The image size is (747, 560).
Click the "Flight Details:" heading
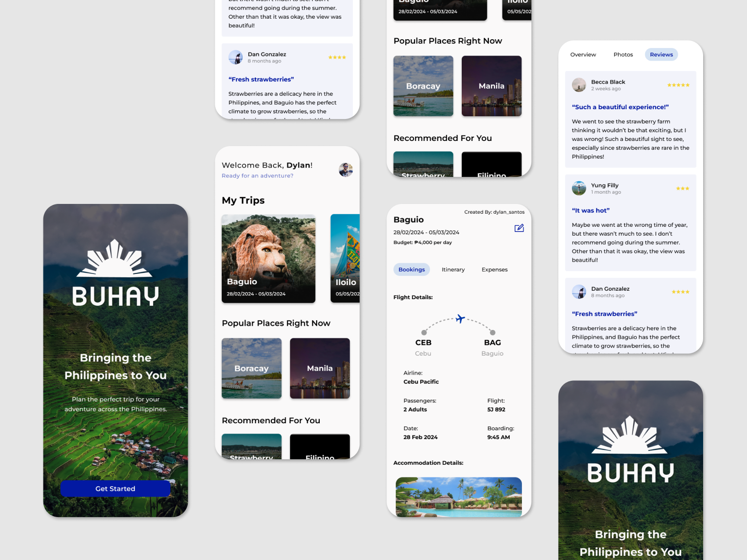tap(413, 297)
